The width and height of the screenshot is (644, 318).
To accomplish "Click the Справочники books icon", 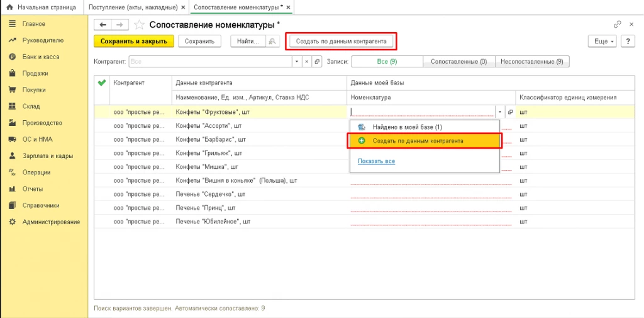I will click(x=13, y=205).
